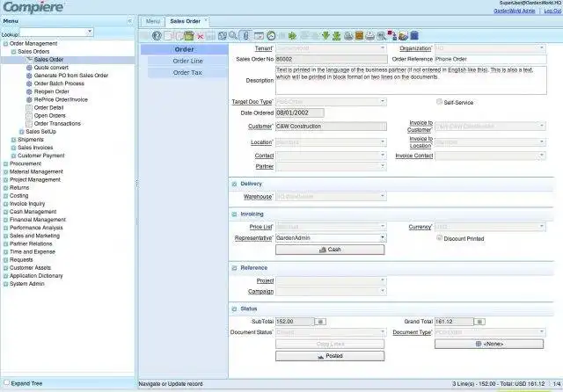Toggle the Discount Printed checkbox
Viewport: 563px width, 392px height.
coord(439,238)
